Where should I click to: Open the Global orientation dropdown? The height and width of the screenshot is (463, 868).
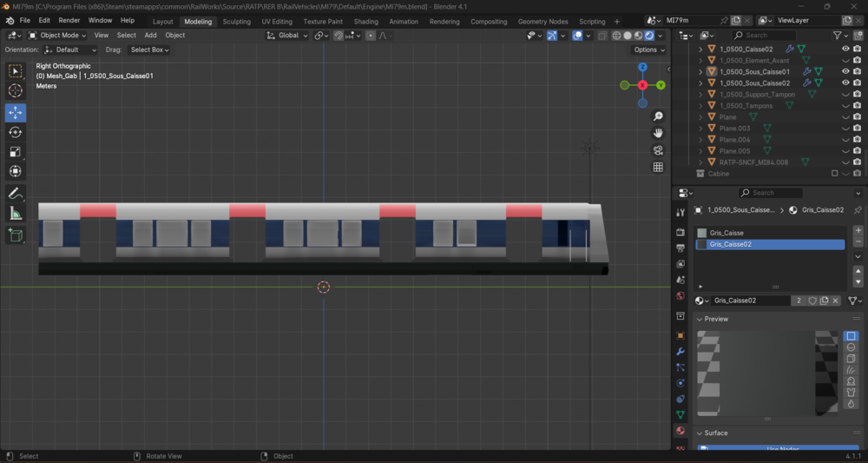[x=286, y=35]
